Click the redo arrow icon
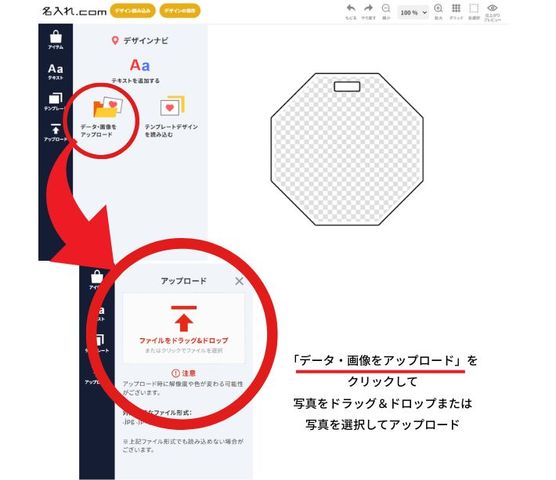Screen dimensions: 556x480 click(368, 9)
